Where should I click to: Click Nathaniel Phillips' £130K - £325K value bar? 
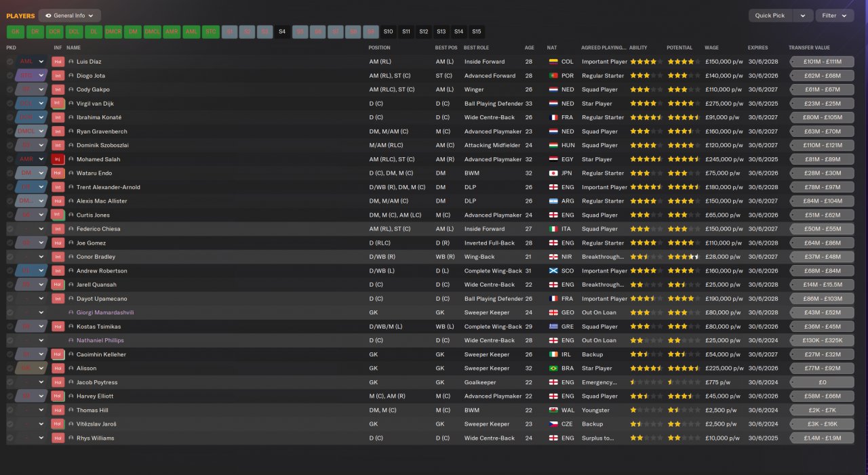tap(822, 341)
